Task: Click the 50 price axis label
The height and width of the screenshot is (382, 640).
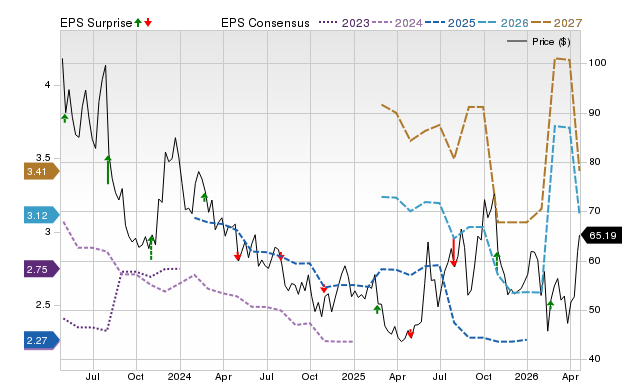Action: [x=595, y=310]
